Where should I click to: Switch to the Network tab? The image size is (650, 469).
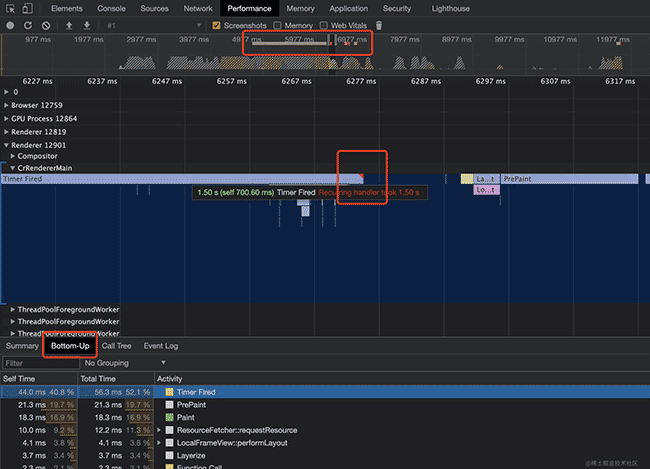(x=198, y=8)
